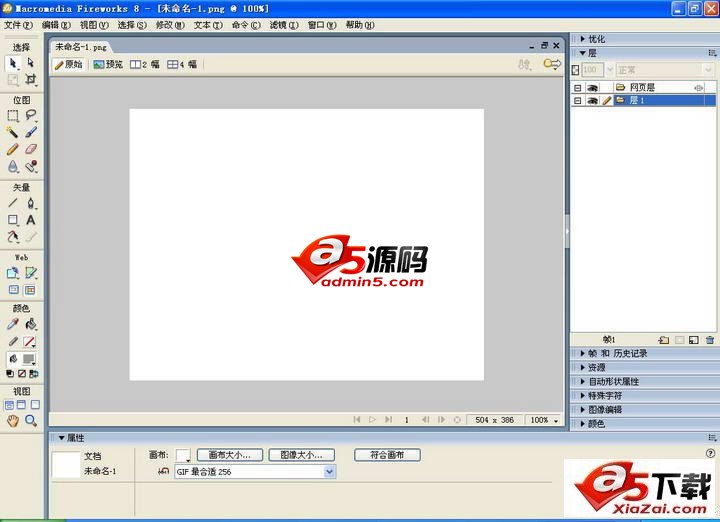Set default stroke and fill colors
The width and height of the screenshot is (720, 522).
tap(10, 374)
